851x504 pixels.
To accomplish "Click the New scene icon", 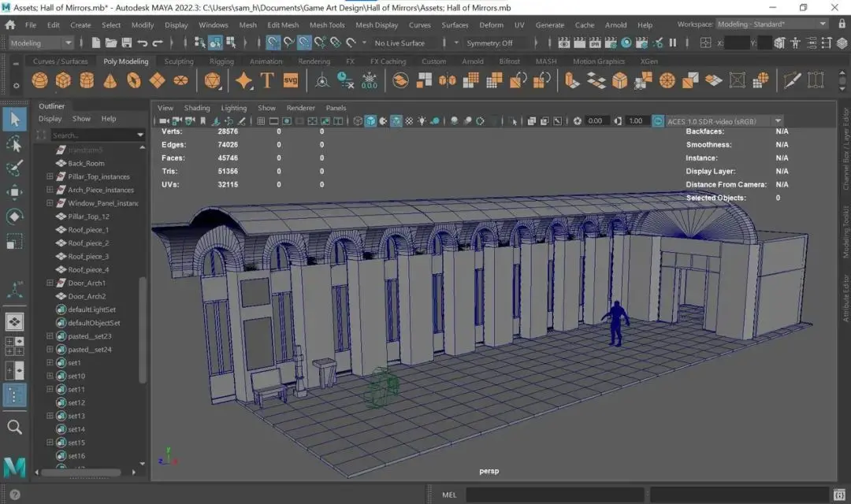I will click(95, 43).
